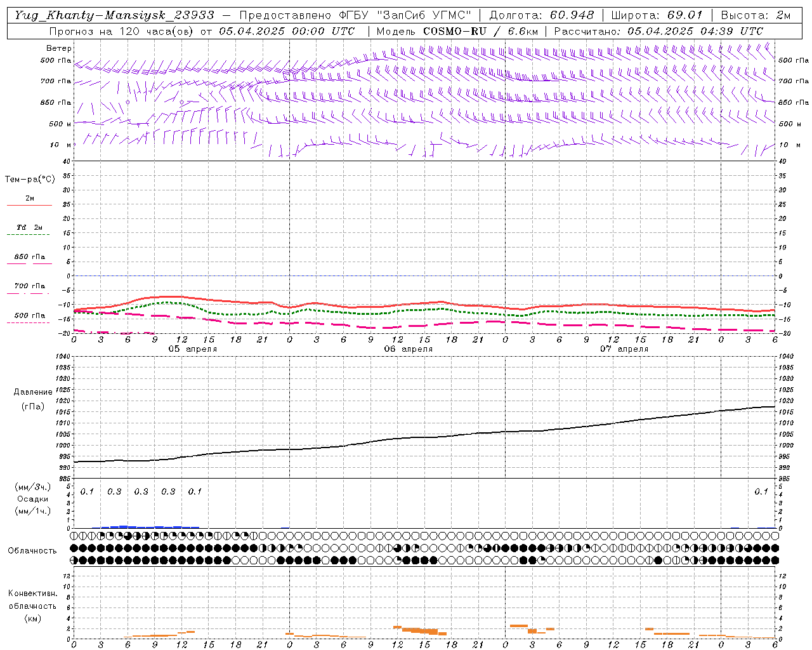This screenshot has height=650, width=812.
Task: Click the Модель COSMO-RU / 6.6км label
Action: pos(457,31)
